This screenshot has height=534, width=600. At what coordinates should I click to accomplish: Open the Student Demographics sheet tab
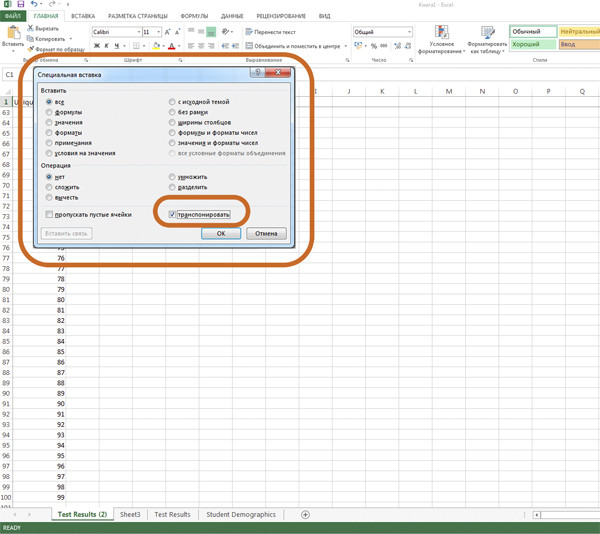click(x=241, y=515)
